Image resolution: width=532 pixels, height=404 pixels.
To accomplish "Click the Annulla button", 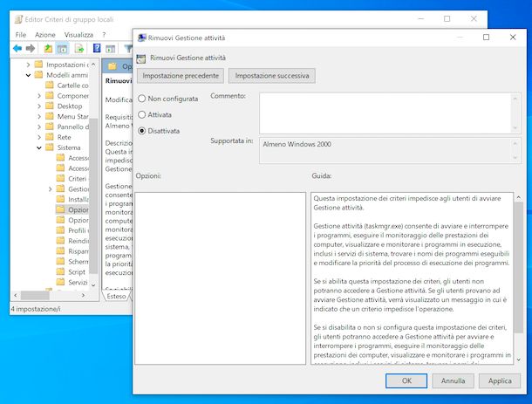I will click(x=453, y=381).
